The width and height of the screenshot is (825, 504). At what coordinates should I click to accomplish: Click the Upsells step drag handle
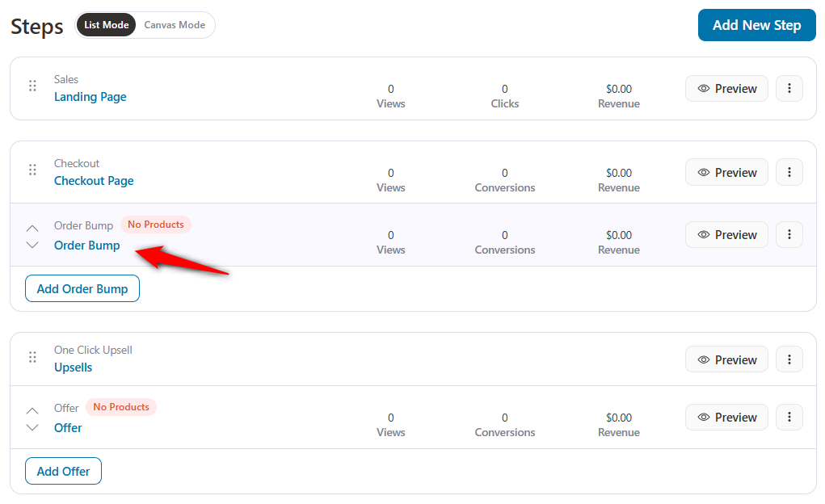[x=32, y=356]
